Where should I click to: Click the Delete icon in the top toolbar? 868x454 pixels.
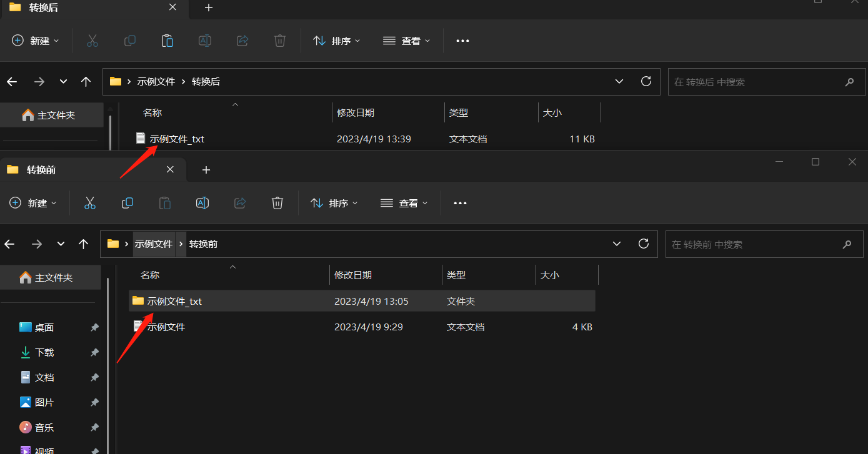tap(279, 41)
